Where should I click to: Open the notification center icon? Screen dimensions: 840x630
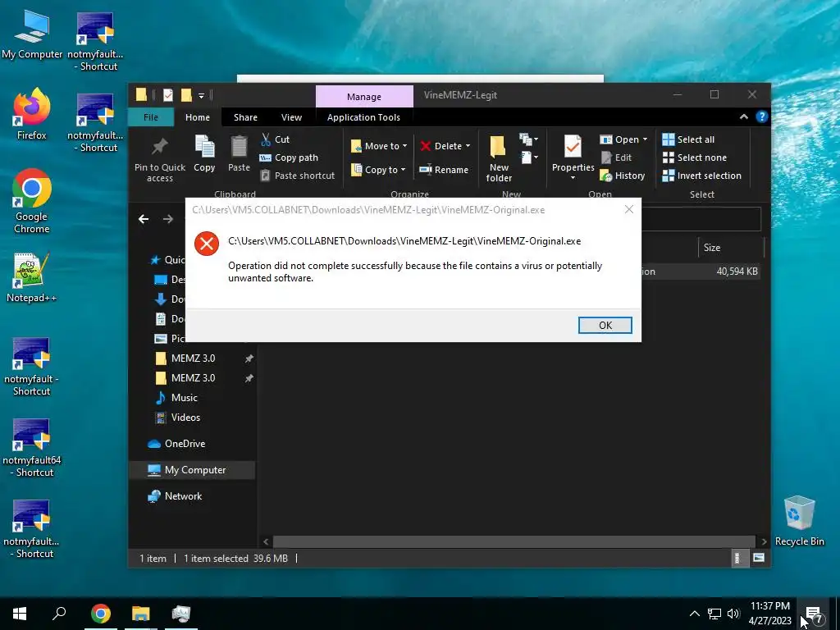(x=814, y=614)
